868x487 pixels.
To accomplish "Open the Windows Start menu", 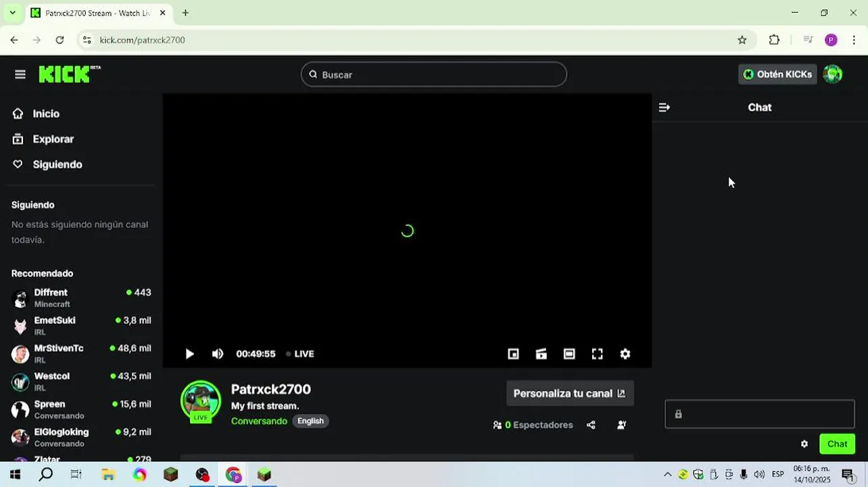I will click(15, 475).
